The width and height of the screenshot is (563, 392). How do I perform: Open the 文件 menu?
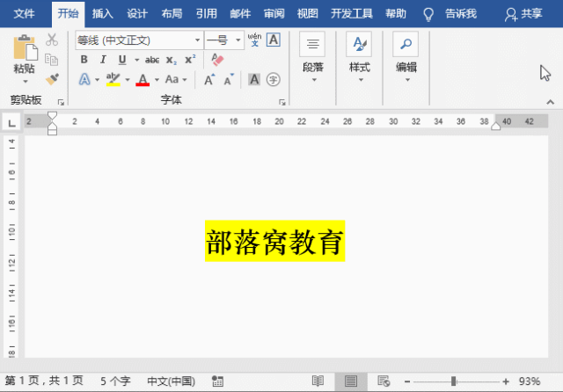point(24,14)
